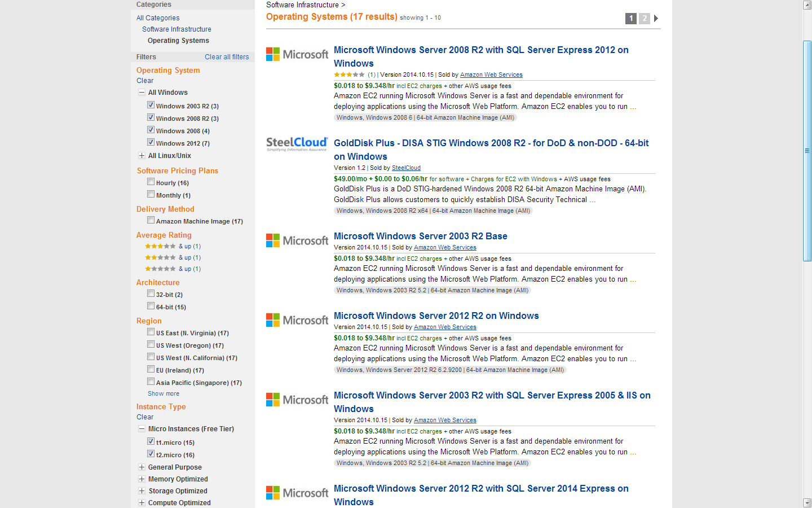Open SteelCloud seller link

click(x=406, y=168)
